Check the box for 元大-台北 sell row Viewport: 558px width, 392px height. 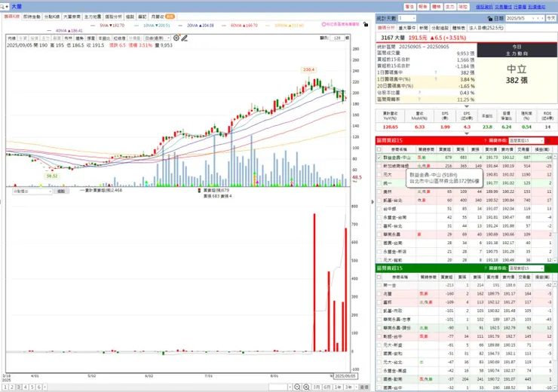379,362
